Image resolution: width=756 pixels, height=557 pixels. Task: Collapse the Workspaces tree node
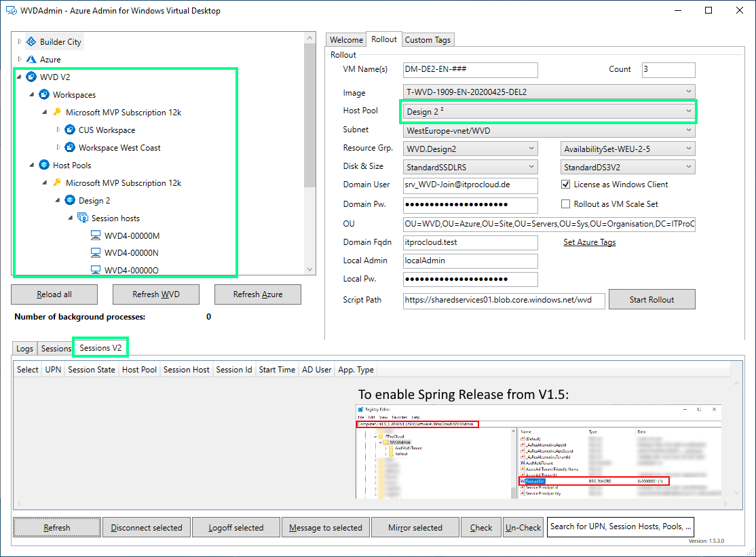click(x=33, y=95)
